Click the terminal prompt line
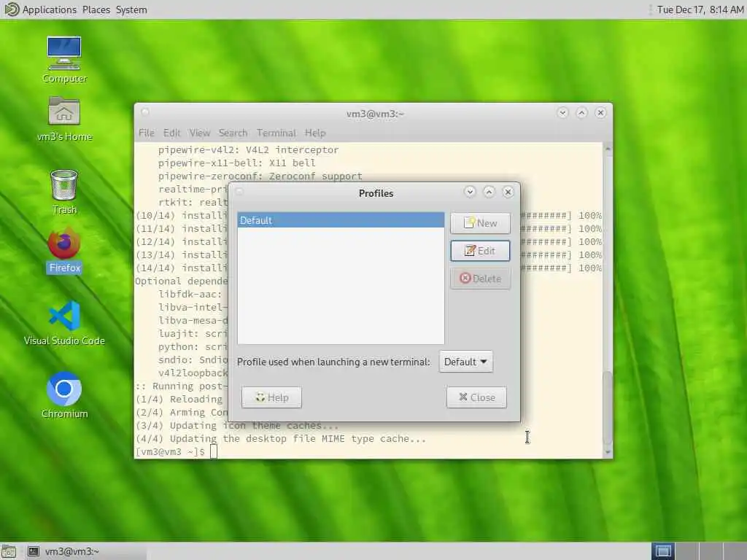747x560 pixels. coord(177,452)
